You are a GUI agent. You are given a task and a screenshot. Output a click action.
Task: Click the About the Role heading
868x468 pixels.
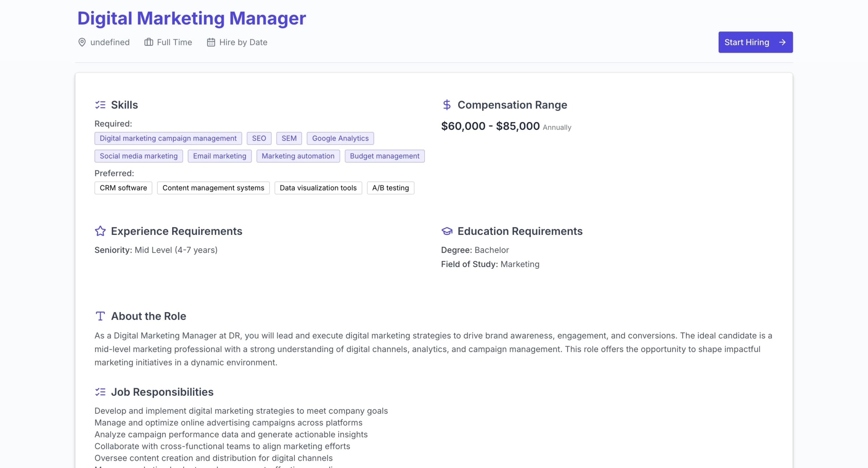(149, 316)
